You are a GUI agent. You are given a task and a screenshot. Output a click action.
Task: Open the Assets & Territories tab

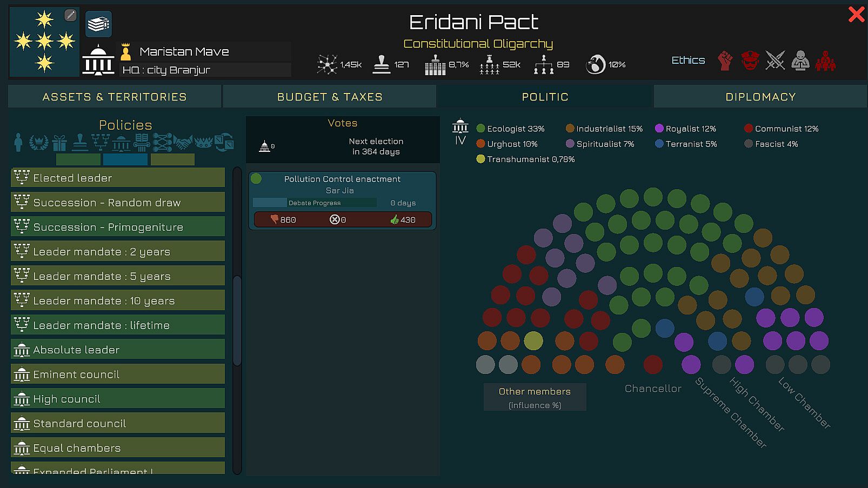(115, 97)
